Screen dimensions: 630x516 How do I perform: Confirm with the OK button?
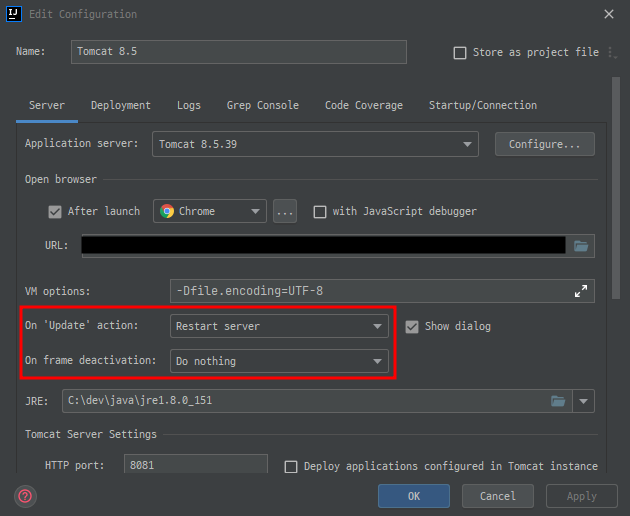414,496
